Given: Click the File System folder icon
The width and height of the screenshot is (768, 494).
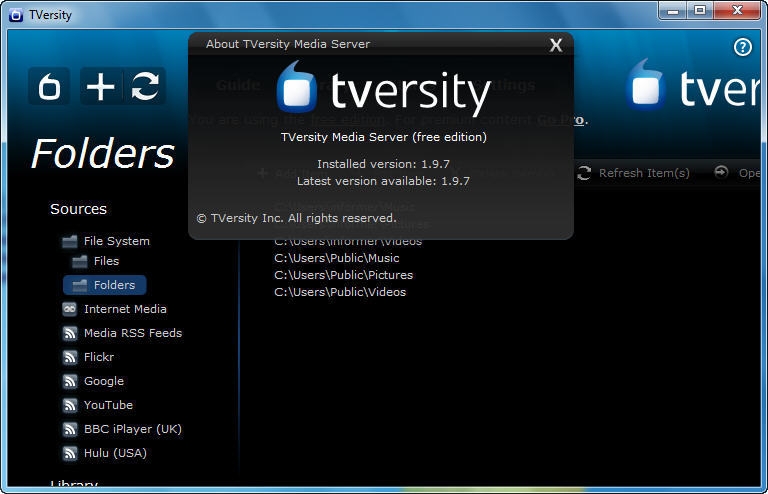Looking at the screenshot, I should [70, 241].
